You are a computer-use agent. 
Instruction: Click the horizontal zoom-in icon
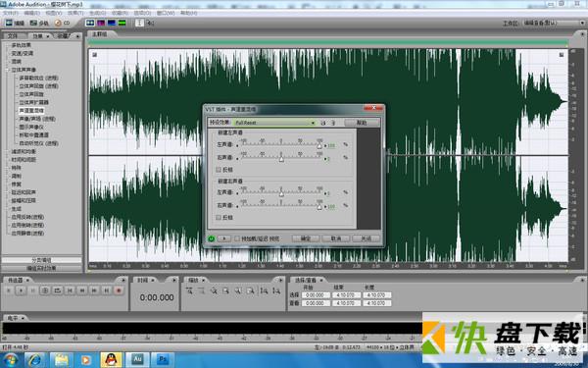point(189,290)
